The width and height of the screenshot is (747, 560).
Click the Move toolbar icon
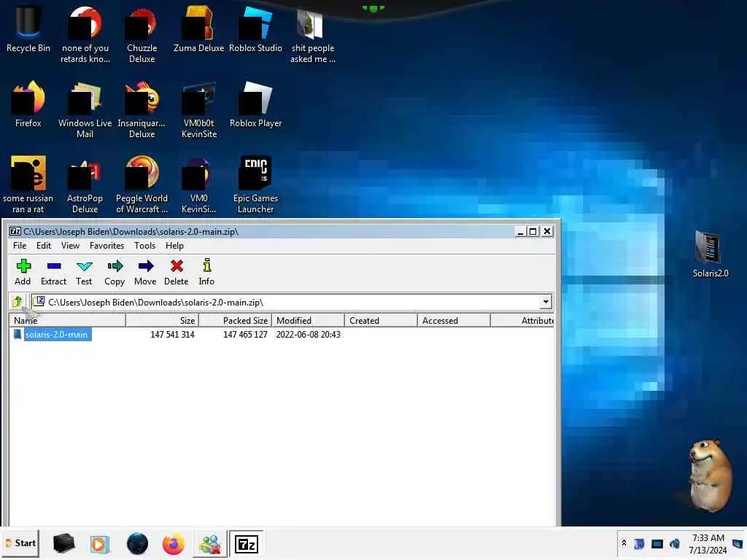click(x=145, y=272)
